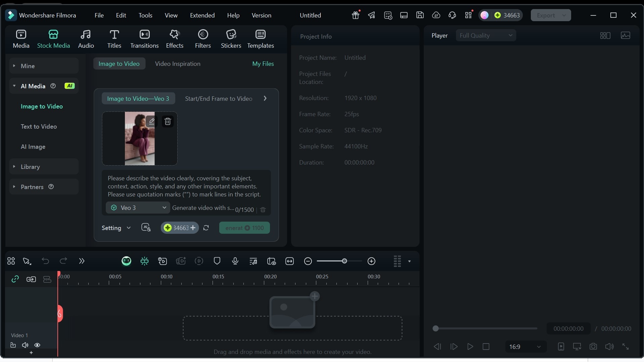Lock the Video 1 track
Viewport: 644px width, 362px height.
(13, 345)
